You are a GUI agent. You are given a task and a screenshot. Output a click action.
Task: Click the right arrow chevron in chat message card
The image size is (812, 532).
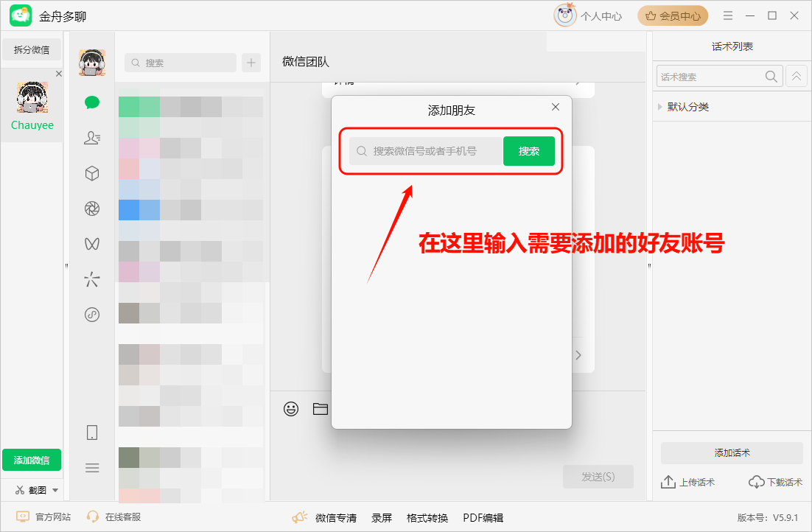[578, 355]
